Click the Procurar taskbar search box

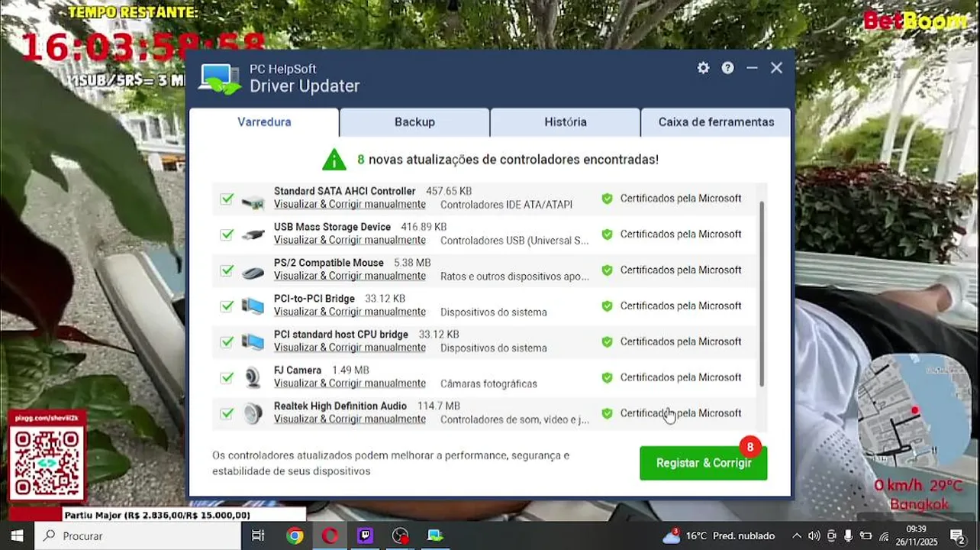138,535
